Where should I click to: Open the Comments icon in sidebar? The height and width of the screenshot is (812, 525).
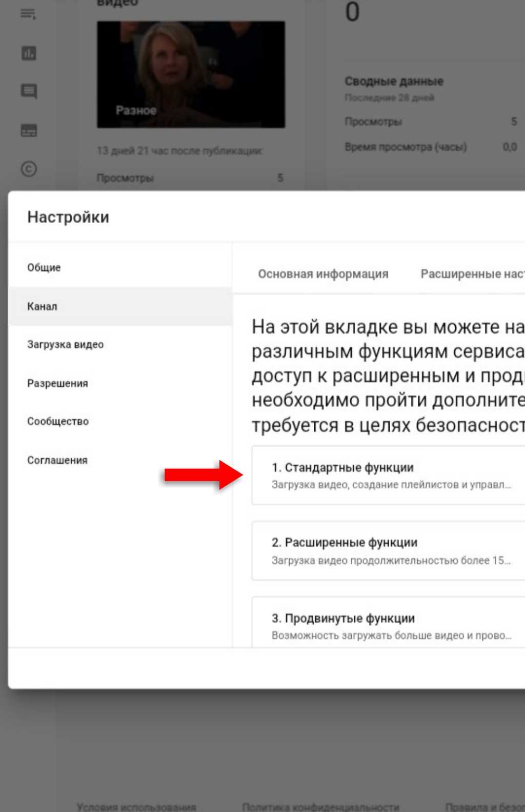29,92
